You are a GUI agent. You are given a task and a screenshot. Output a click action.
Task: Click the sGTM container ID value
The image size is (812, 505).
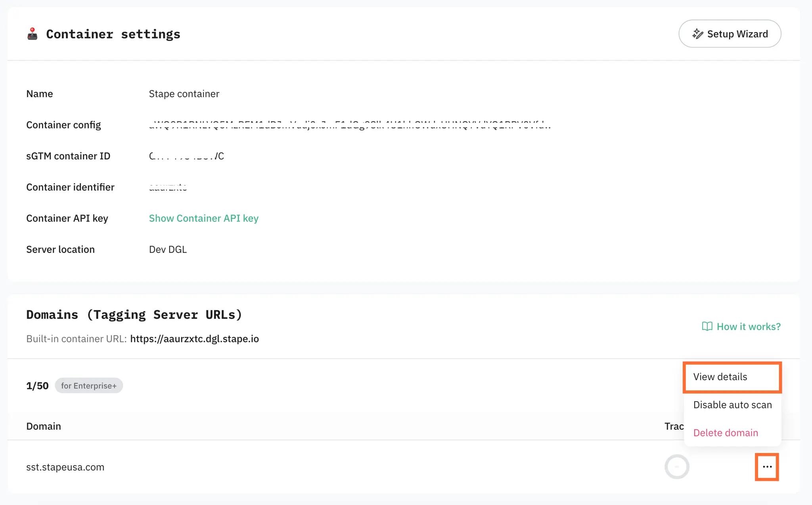tap(186, 156)
